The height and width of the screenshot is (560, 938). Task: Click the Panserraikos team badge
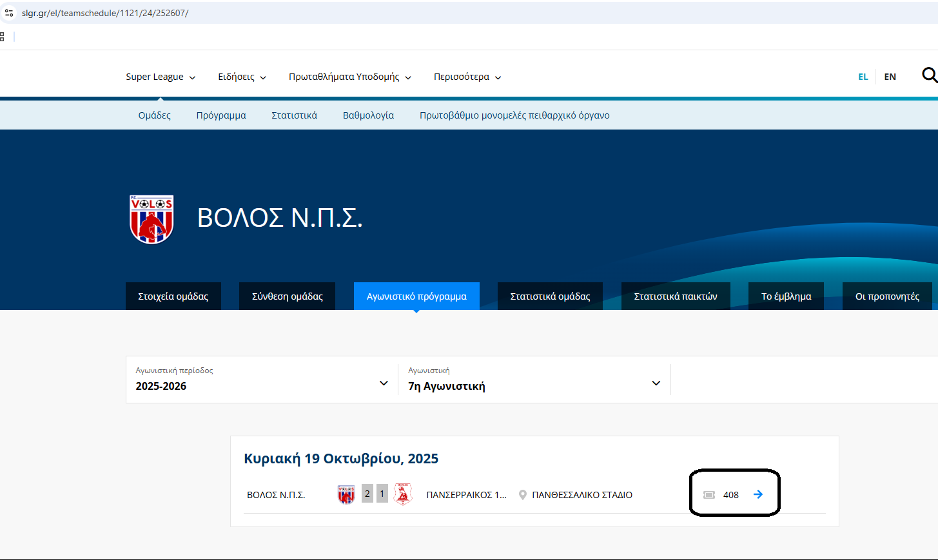(x=403, y=494)
